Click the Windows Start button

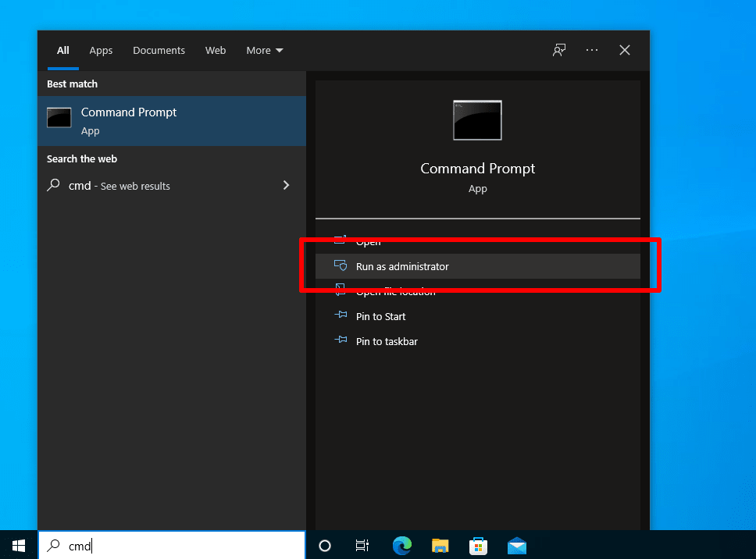coord(18,546)
